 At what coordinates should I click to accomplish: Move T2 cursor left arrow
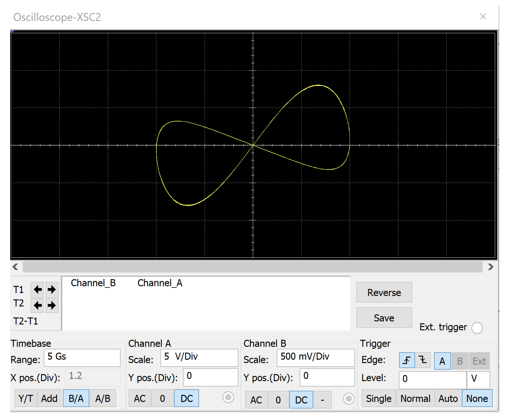[x=37, y=305]
